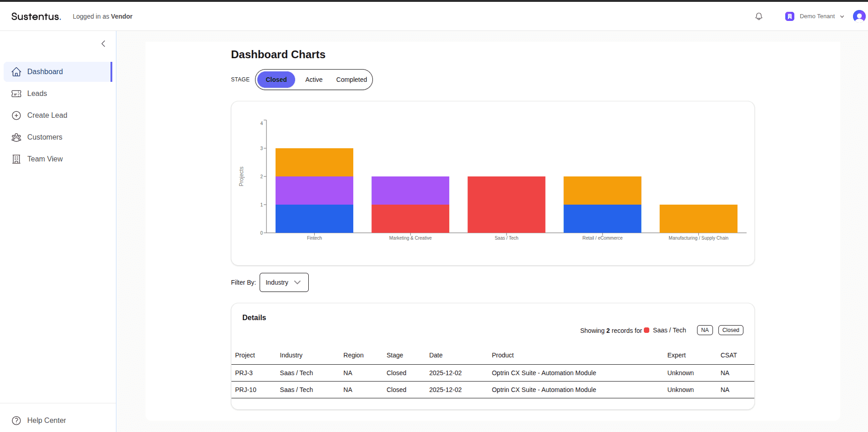868x432 pixels.
Task: Click the Manufacturing / Supply Chain bar
Action: 698,219
